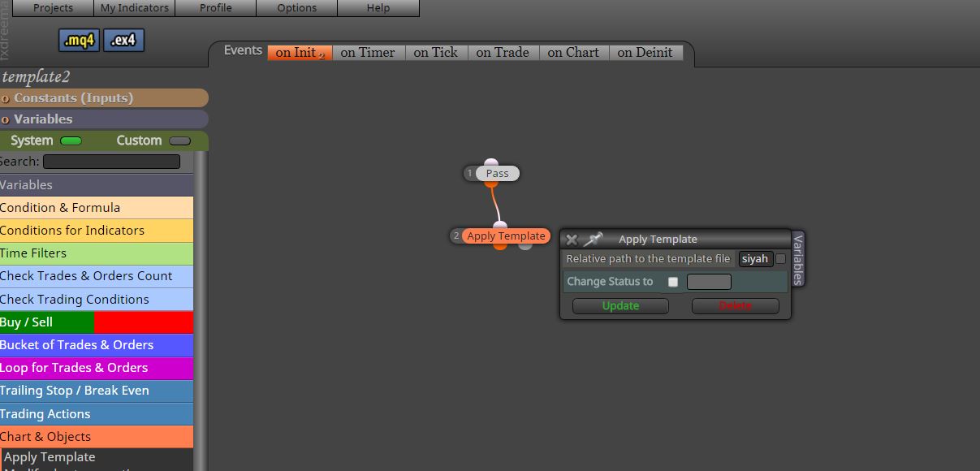Edit the template file path value siyah
This screenshot has width=980, height=471.
click(x=755, y=259)
